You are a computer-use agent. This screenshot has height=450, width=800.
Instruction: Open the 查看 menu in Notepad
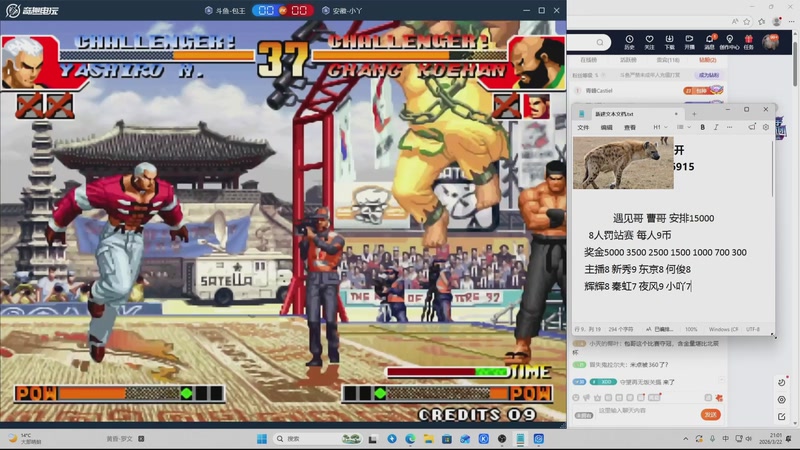tap(630, 128)
